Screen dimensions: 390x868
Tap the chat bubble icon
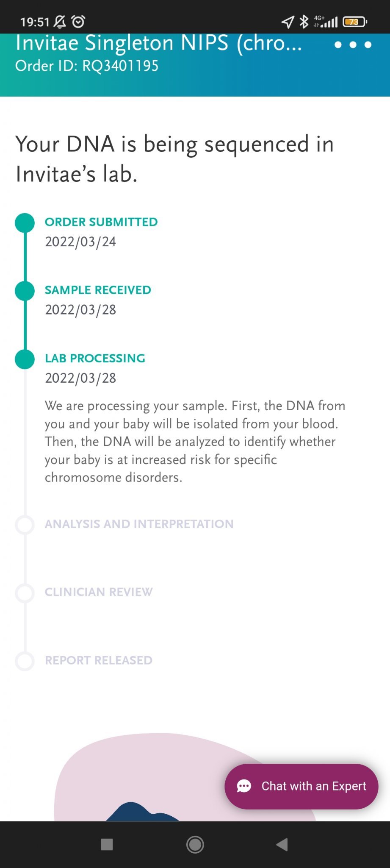(244, 786)
